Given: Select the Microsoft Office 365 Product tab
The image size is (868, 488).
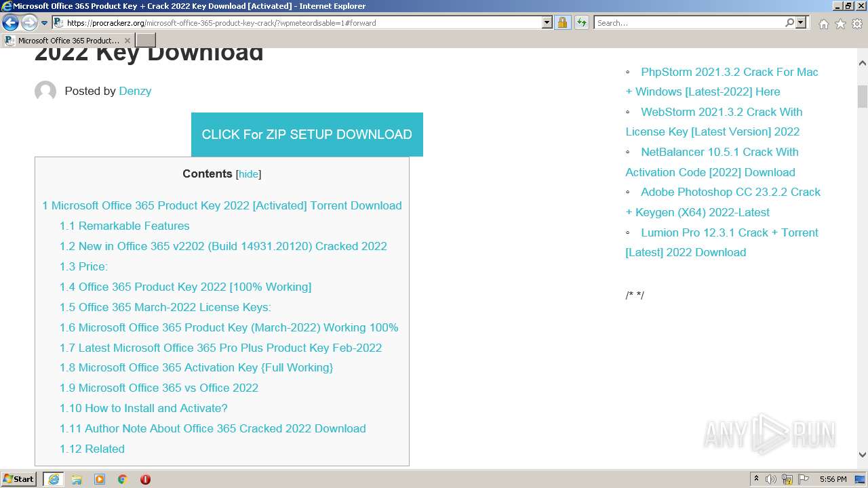Looking at the screenshot, I should coord(67,40).
